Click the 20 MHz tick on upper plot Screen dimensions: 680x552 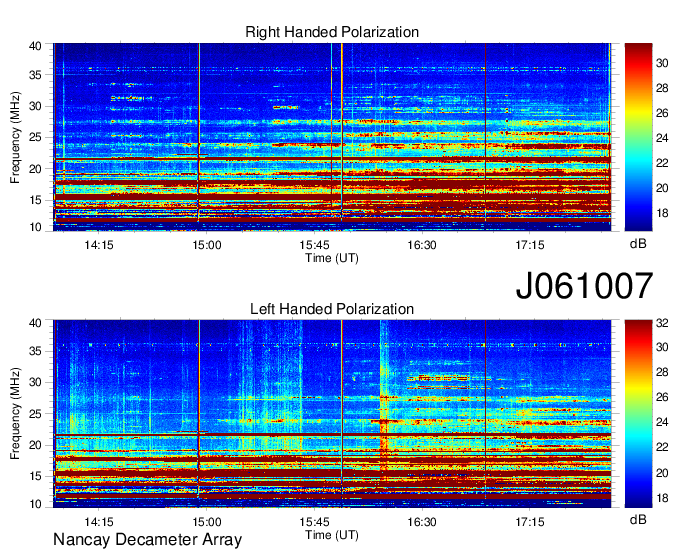(35, 169)
